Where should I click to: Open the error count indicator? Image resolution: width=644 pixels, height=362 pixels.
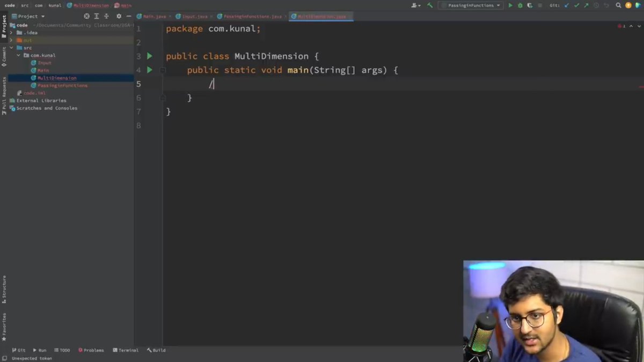tap(621, 26)
